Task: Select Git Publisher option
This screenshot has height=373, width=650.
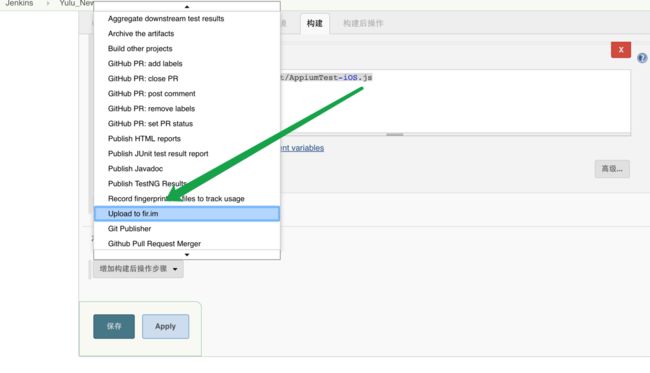Action: coord(187,229)
